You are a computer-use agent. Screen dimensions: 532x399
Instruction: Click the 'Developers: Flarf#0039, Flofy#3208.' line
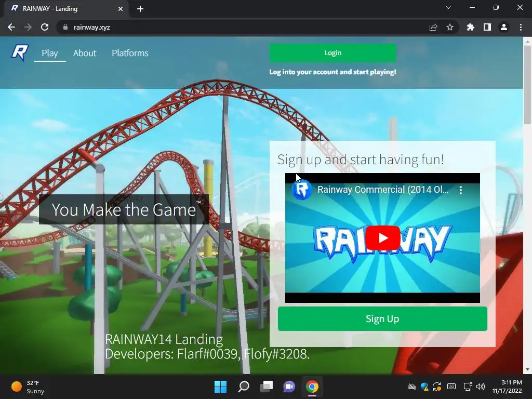pos(207,354)
